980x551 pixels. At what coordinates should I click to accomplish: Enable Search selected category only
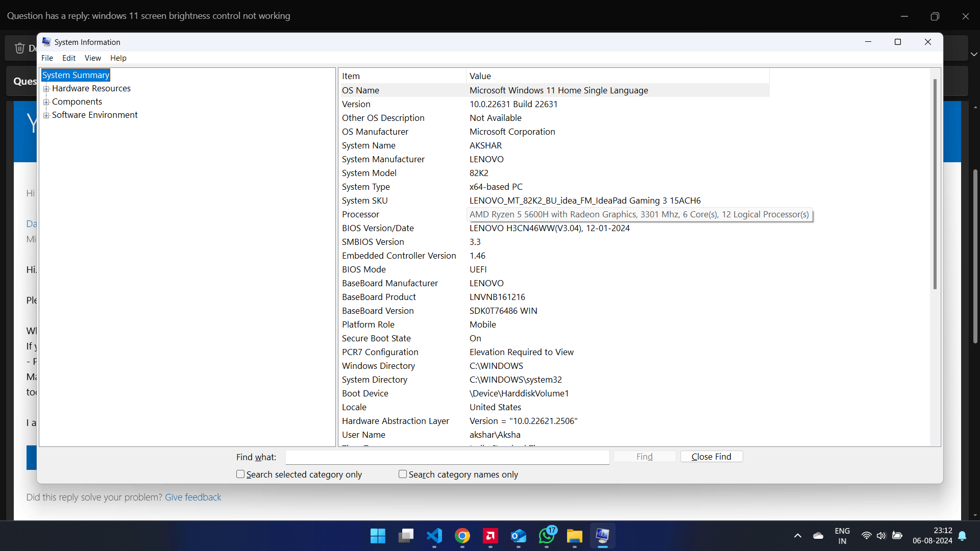click(x=240, y=474)
